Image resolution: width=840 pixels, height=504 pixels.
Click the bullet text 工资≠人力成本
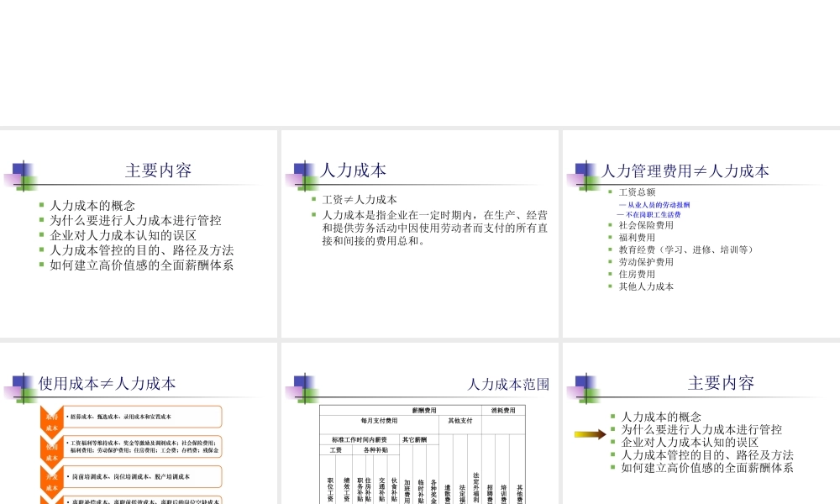tap(360, 200)
